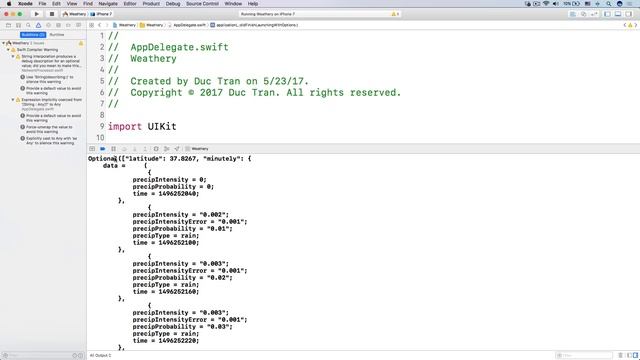Open the Breakpoint navigator
Viewport: 640px width, 360px height.
coord(68,25)
